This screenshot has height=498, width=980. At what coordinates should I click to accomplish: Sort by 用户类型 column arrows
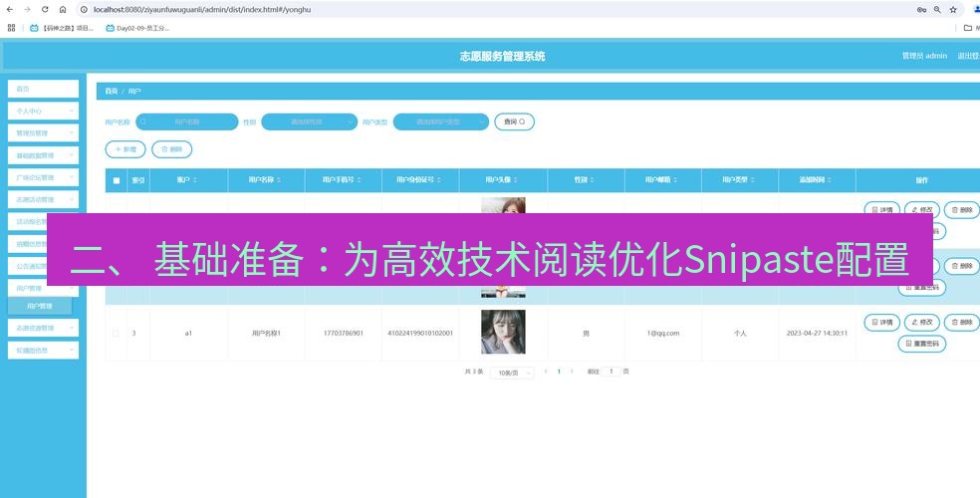(x=753, y=180)
